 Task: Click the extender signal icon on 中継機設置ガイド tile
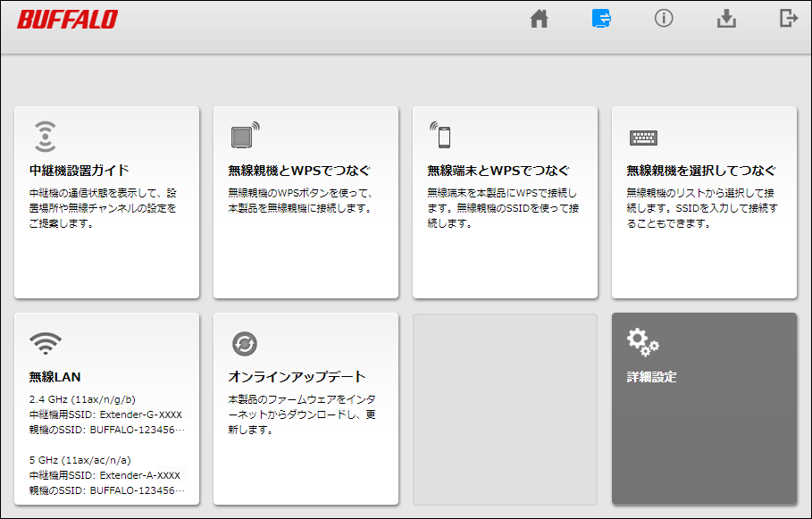[x=45, y=136]
